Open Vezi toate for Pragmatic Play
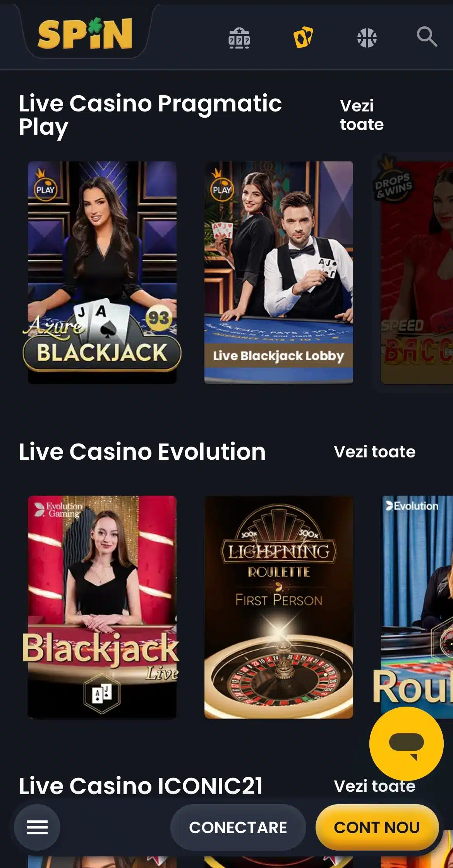Screen dimensions: 453x868 pos(362,115)
